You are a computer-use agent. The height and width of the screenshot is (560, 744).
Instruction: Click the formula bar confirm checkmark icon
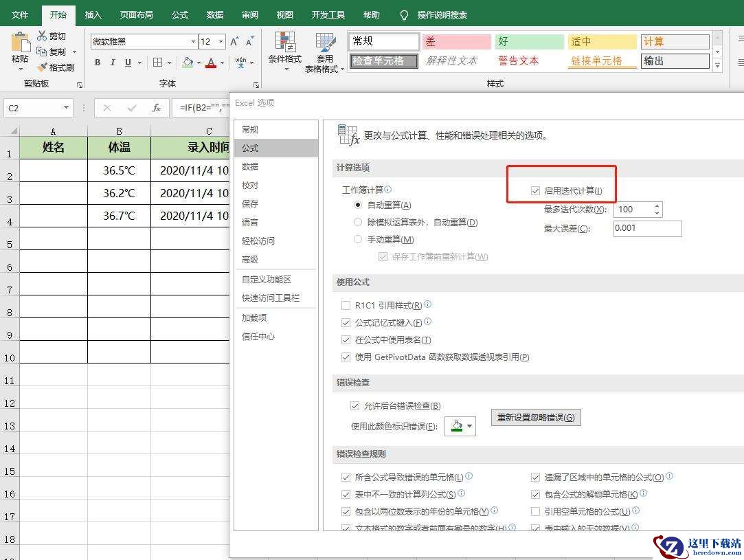(x=132, y=108)
